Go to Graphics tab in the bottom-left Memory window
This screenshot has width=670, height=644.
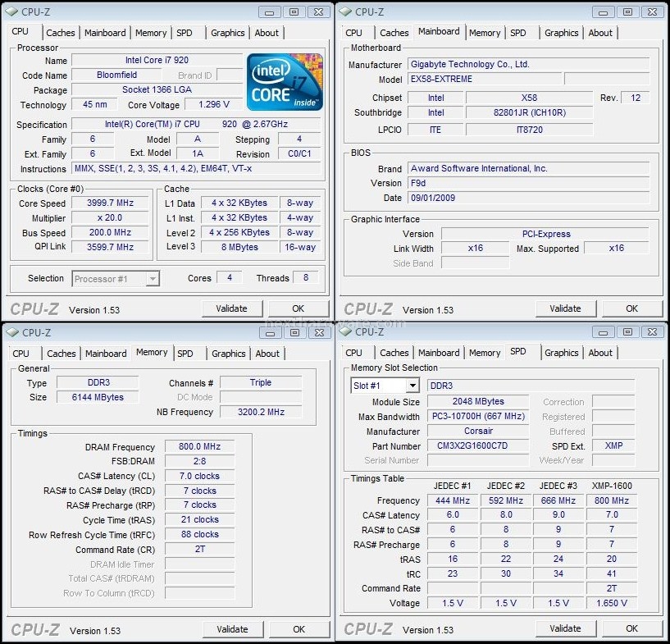tap(229, 354)
